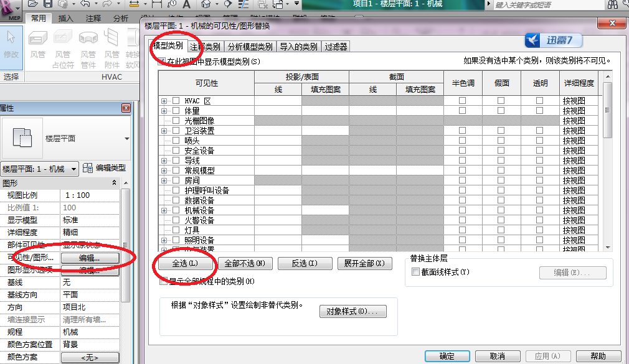Image resolution: width=629 pixels, height=364 pixels.
Task: Toggle 半色调 checkbox in 卫浴装置 row
Action: [x=463, y=130]
